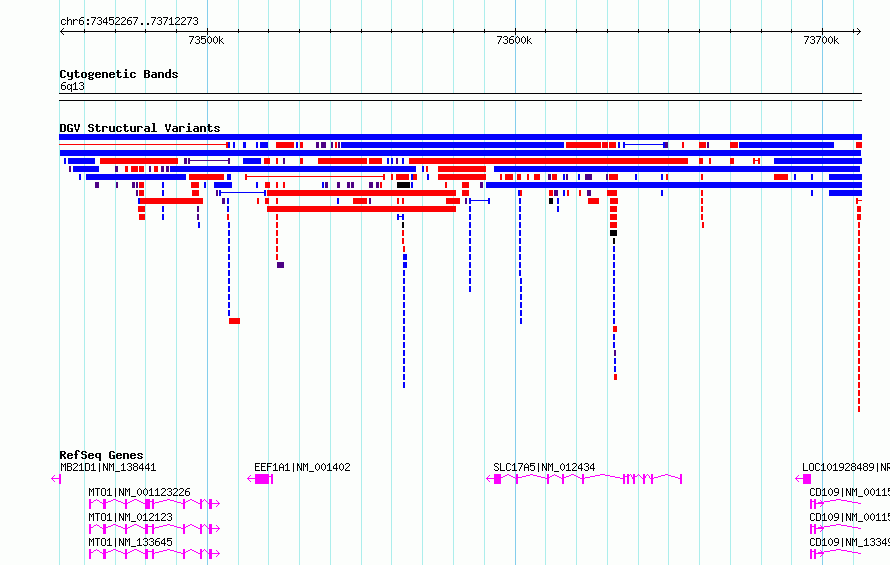Image resolution: width=890 pixels, height=565 pixels.
Task: Open the Cytogenetic Bands track title
Action: 119,74
